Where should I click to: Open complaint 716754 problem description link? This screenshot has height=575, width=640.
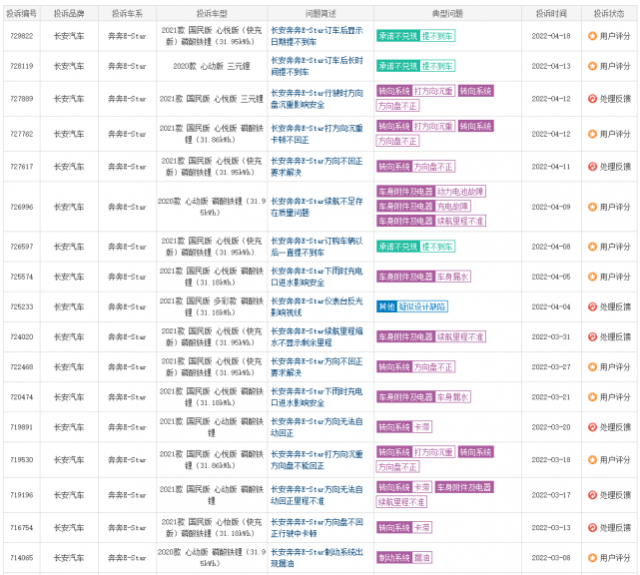(x=317, y=528)
